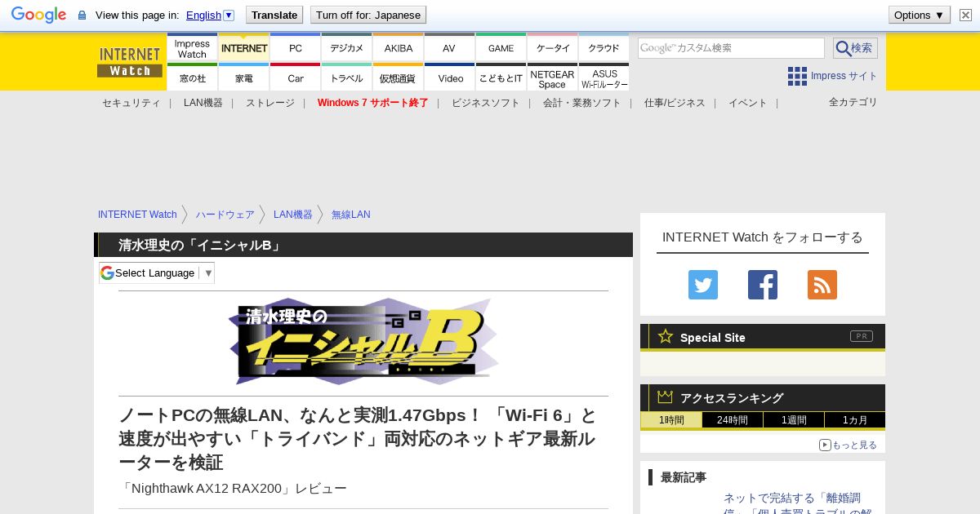This screenshot has width=980, height=514.
Task: Click the Impress サイト grid icon
Action: tap(797, 76)
